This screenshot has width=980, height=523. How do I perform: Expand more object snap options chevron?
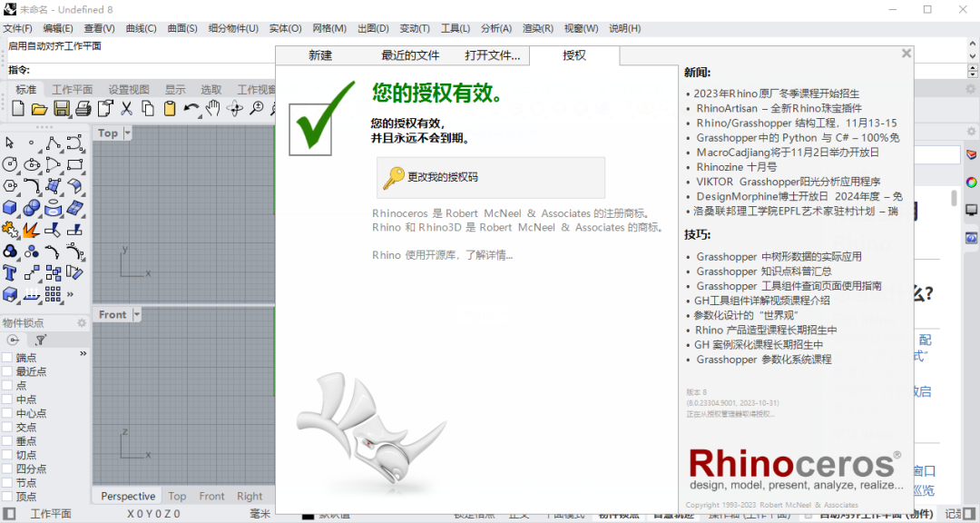tap(83, 354)
